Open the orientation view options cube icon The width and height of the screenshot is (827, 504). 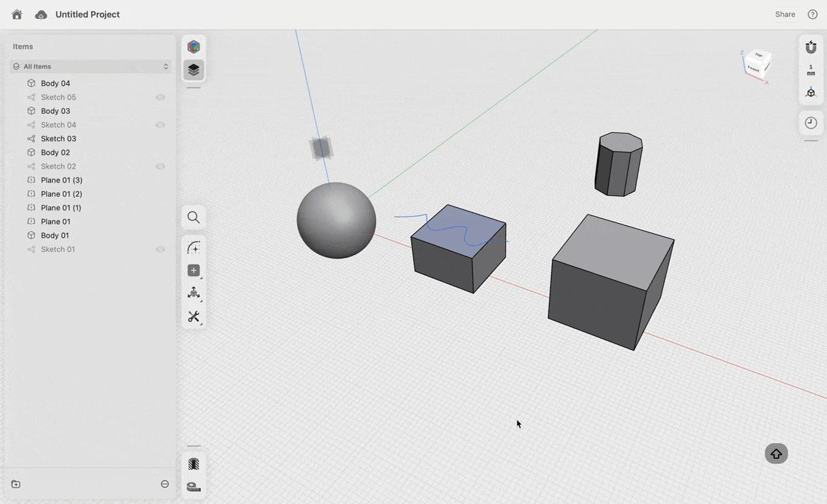pyautogui.click(x=811, y=92)
